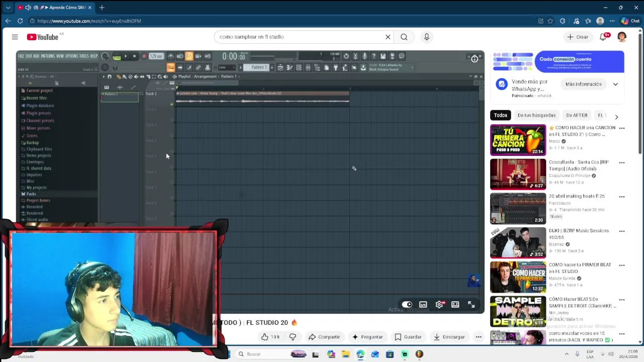Click Current project in FL browser
This screenshot has width=644, height=362.
(39, 90)
